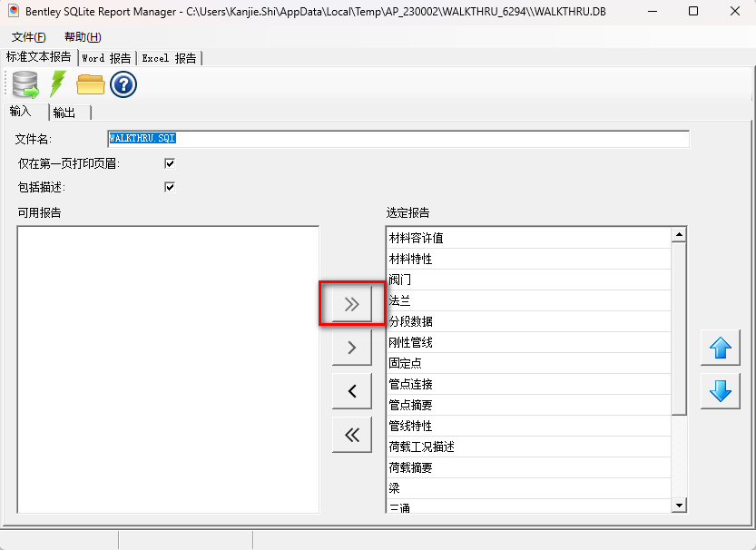Switch to the Excel 报告 tab
This screenshot has width=756, height=550.
coord(169,58)
